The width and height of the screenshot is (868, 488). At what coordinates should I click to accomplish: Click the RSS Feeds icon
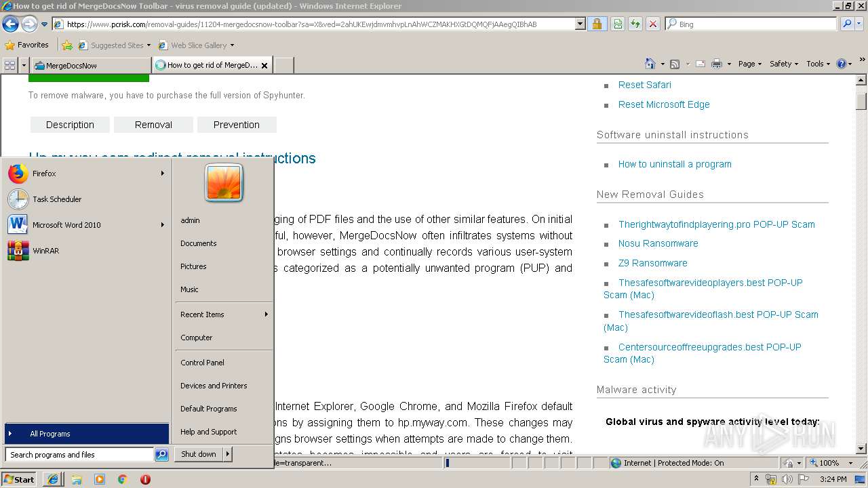(x=675, y=64)
